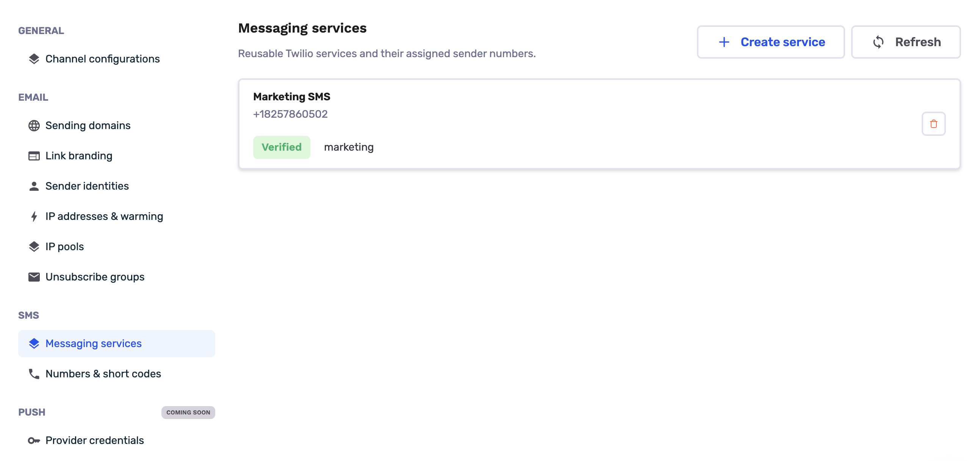Click the phone icon for Numbers & short codes
Viewport: 980px width, 461px height.
tap(34, 374)
